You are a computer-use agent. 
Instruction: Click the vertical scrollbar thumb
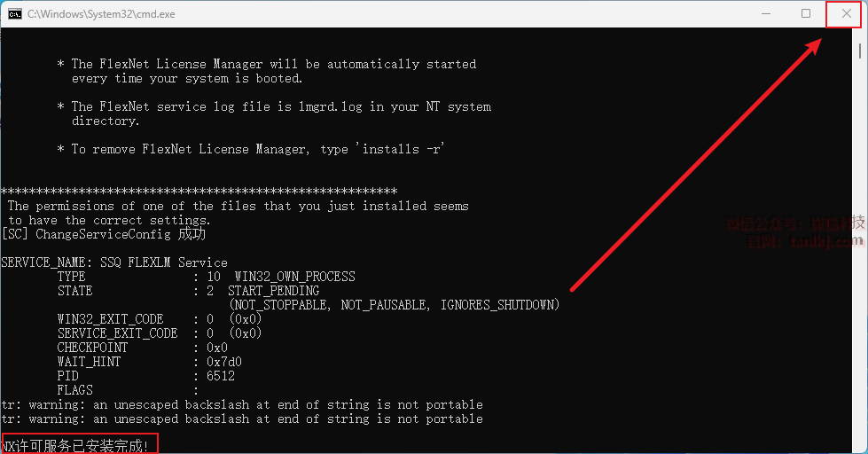pos(860,50)
